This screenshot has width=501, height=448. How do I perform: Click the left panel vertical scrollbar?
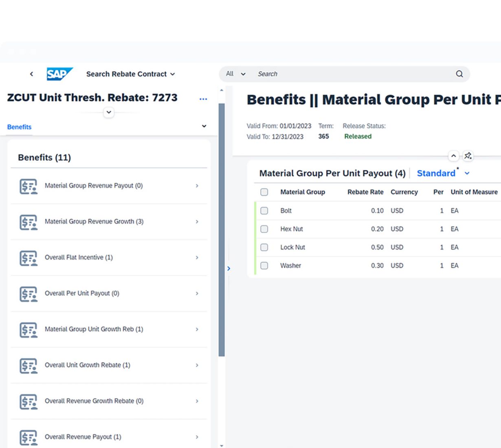[x=222, y=228]
